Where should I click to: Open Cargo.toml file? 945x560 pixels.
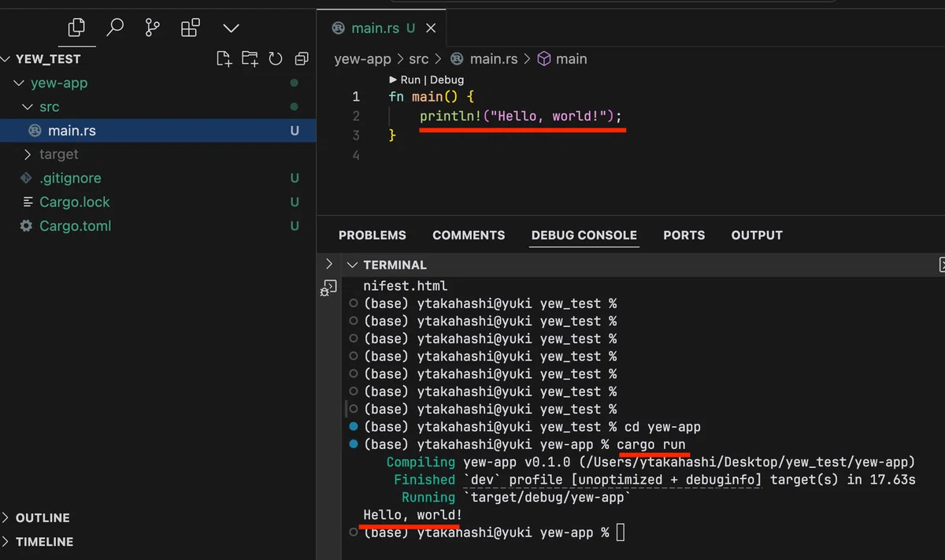pos(76,226)
